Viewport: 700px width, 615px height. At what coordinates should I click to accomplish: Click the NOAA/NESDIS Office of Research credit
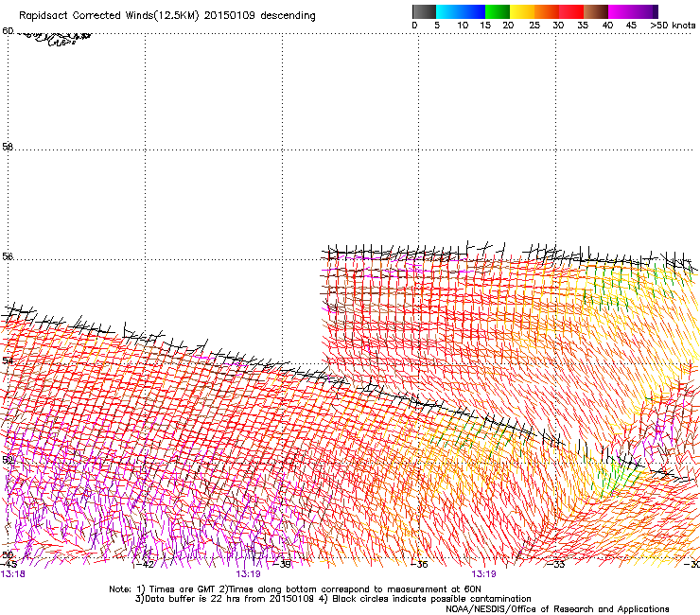[x=557, y=609]
